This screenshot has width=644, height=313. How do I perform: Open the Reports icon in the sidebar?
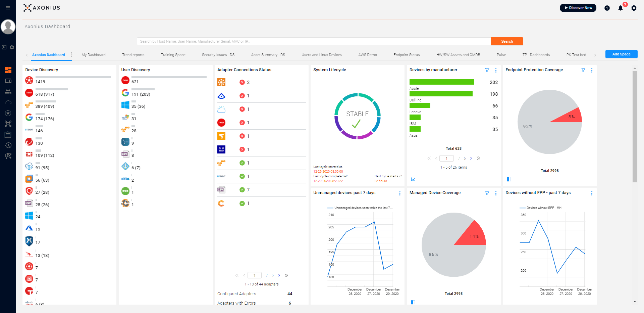pos(8,135)
